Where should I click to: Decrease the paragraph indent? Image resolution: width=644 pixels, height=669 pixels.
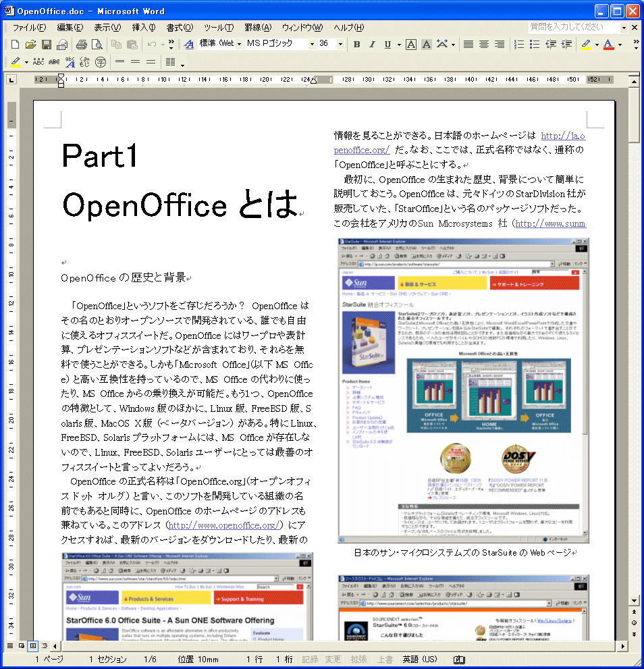(x=551, y=44)
